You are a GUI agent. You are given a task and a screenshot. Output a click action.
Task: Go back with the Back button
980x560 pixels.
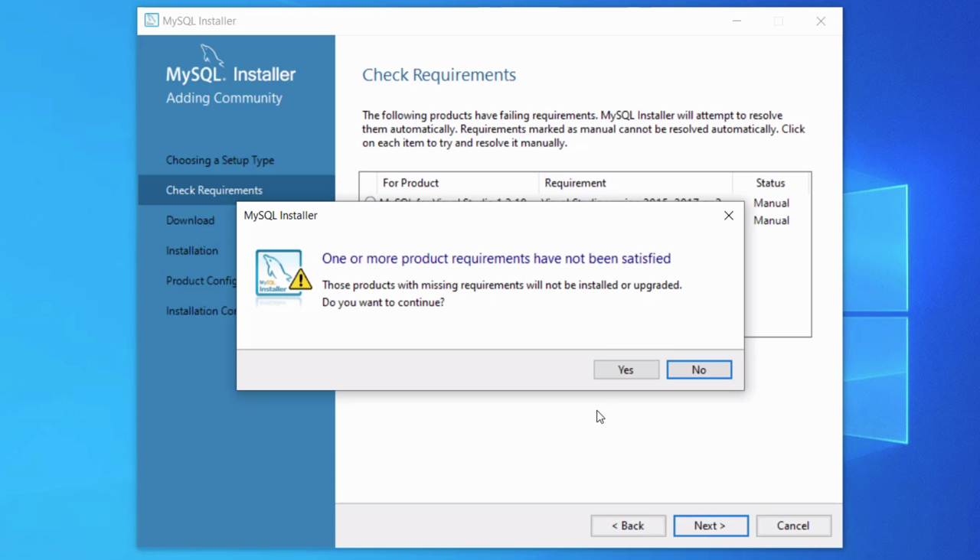628,526
